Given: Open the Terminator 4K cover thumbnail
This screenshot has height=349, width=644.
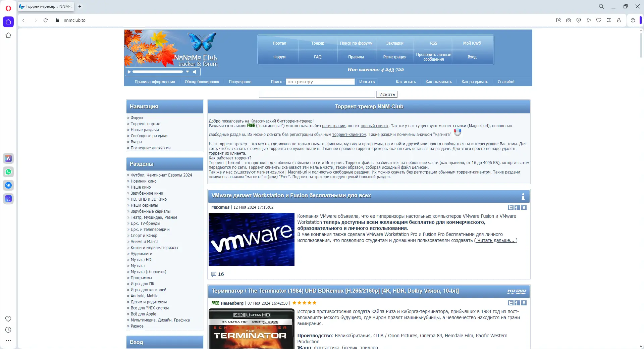Looking at the screenshot, I should (x=252, y=329).
